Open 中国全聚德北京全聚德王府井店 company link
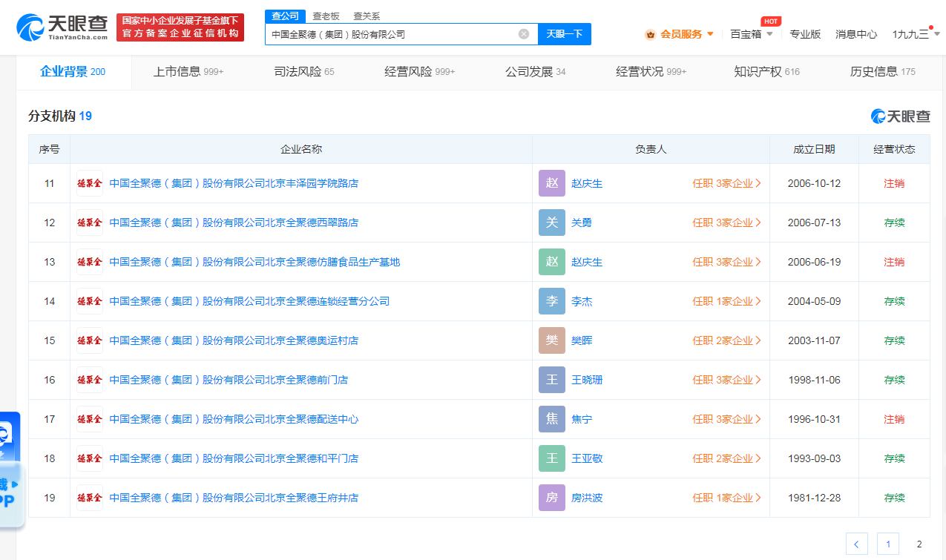This screenshot has height=560, width=946. tap(234, 498)
